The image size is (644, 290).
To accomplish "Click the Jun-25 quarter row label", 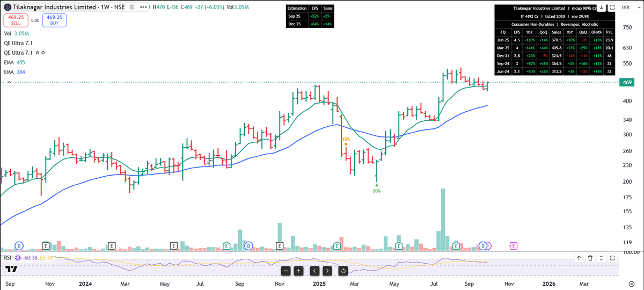I will [x=503, y=40].
